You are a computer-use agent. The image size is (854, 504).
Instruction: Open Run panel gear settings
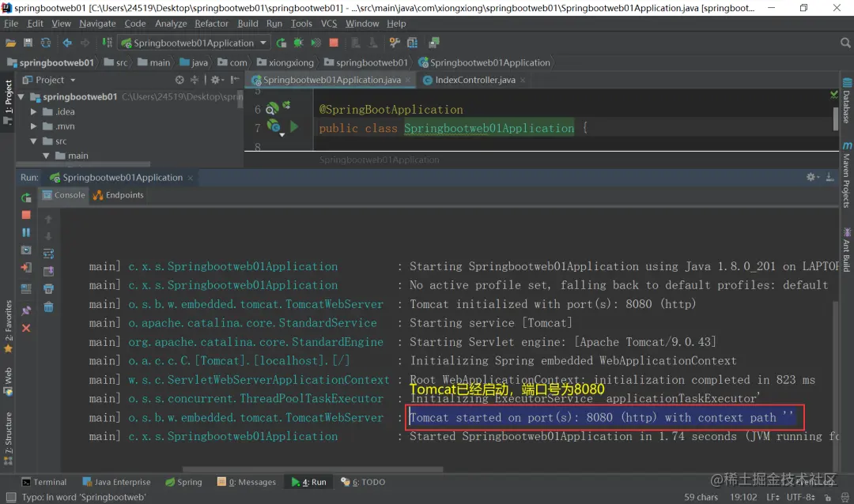click(x=813, y=178)
